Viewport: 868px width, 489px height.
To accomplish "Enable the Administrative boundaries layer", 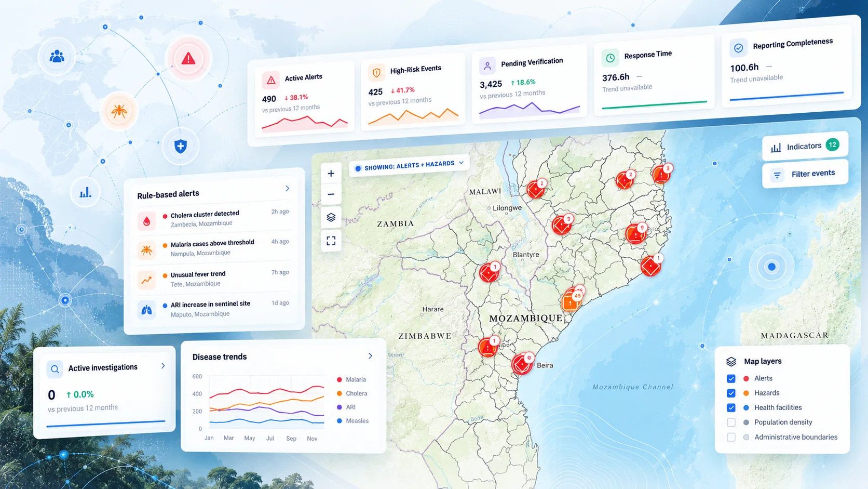I will (731, 438).
